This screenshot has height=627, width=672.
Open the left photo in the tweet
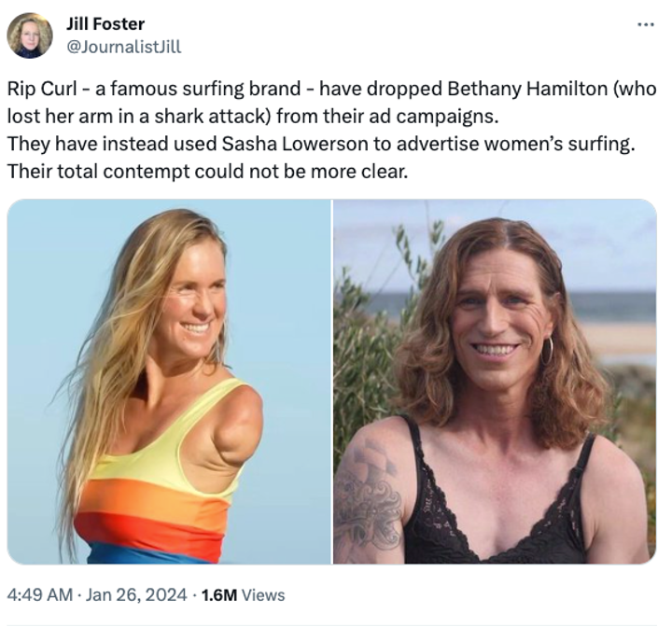click(x=169, y=382)
